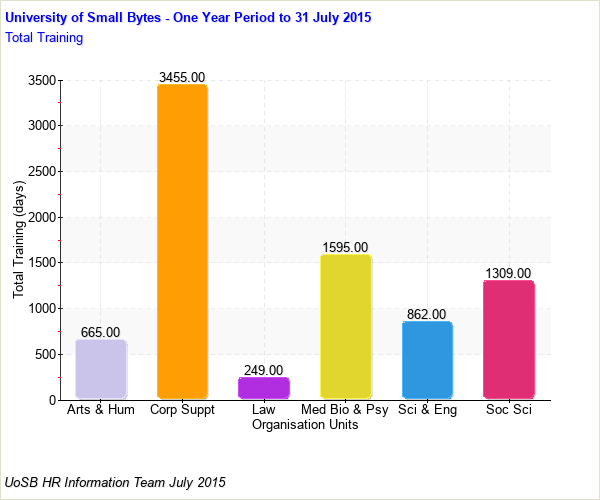The height and width of the screenshot is (500, 600).
Task: Select the 1309.00 value label
Action: click(x=508, y=273)
